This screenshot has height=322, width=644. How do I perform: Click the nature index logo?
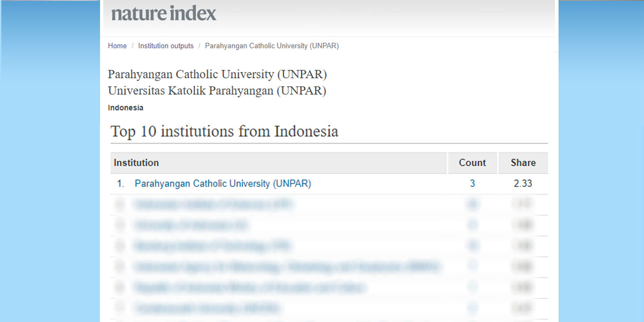163,14
